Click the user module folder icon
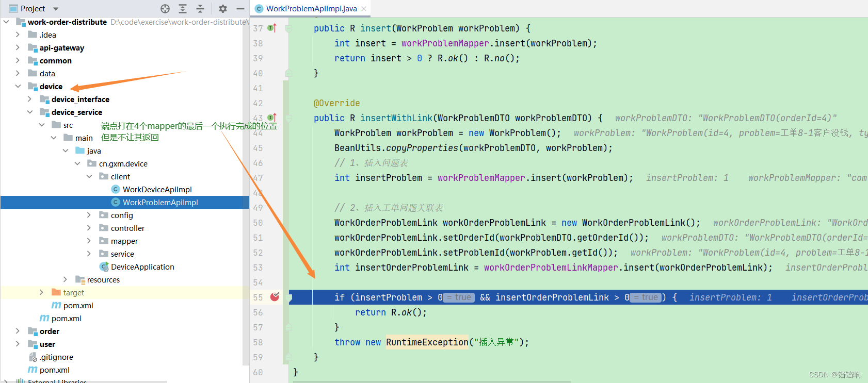 tap(33, 344)
